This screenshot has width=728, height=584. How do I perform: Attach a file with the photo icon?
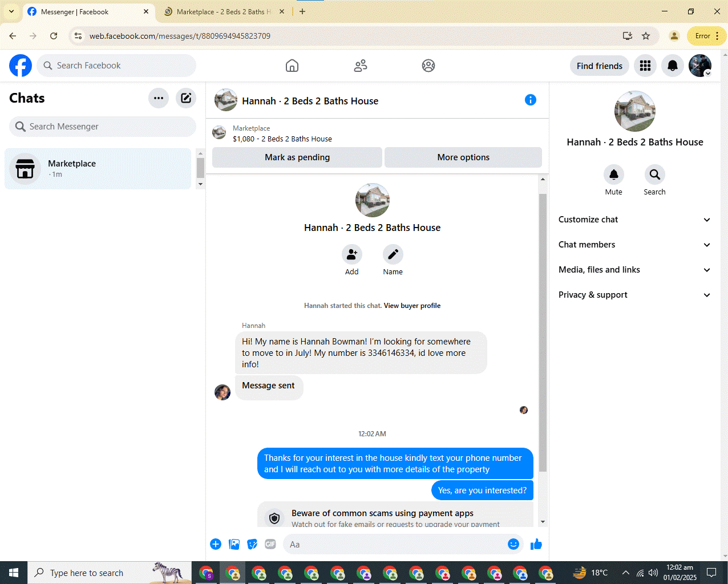click(x=234, y=544)
